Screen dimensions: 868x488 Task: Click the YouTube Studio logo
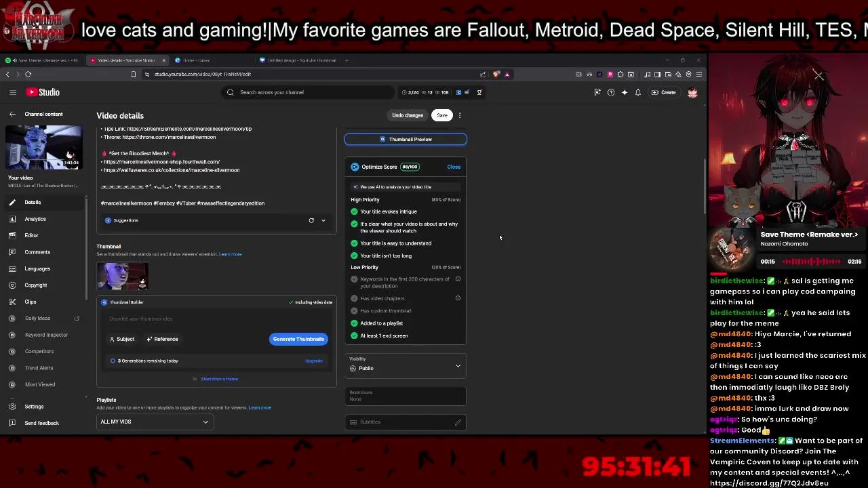43,92
